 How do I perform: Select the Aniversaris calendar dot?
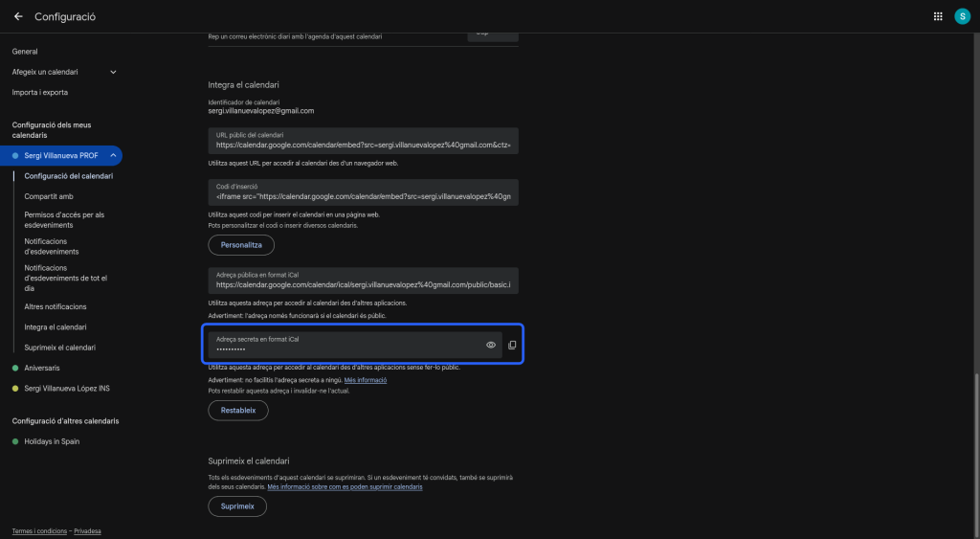point(15,368)
